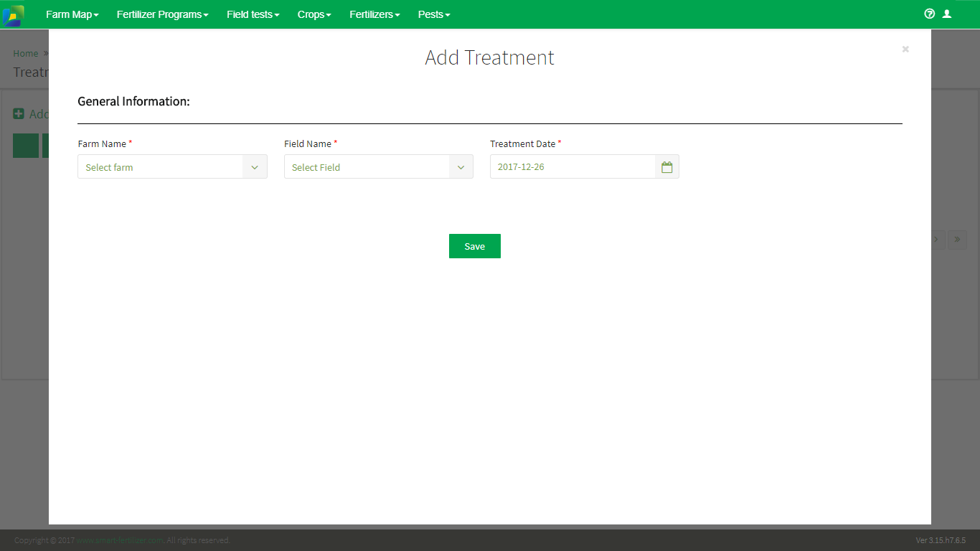Open the Pests menu
This screenshot has width=980, height=551.
[x=434, y=14]
